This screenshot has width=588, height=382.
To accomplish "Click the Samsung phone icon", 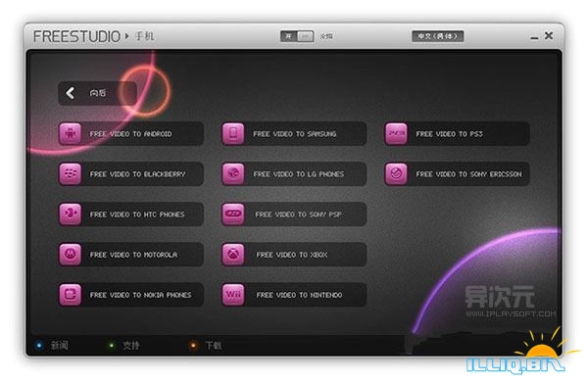I will tap(233, 133).
